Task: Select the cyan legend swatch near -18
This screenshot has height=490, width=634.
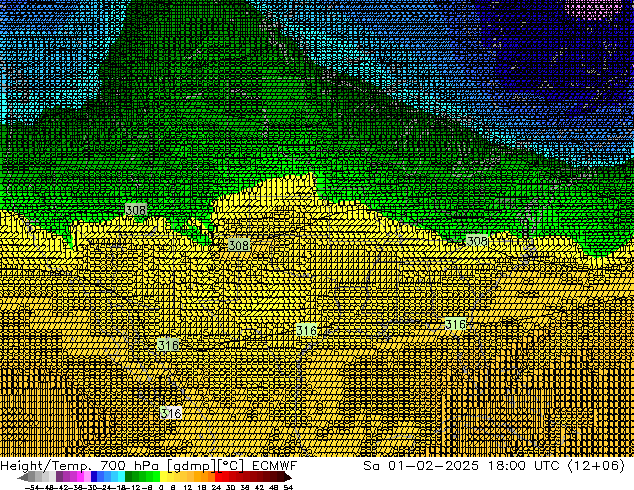Action: tap(122, 477)
